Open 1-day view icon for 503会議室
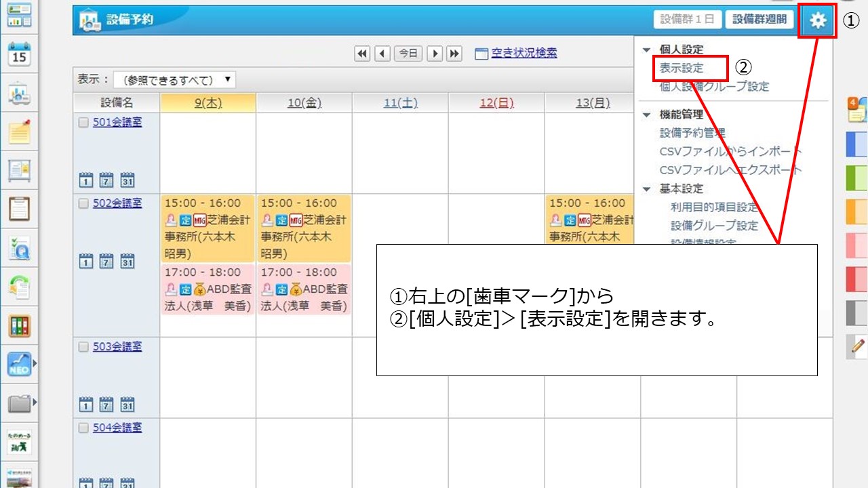This screenshot has width=868, height=488. (x=86, y=405)
